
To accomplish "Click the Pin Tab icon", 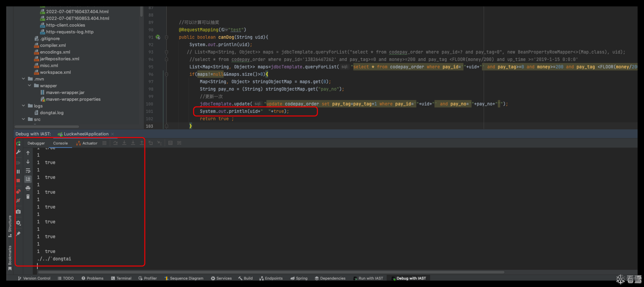I will pyautogui.click(x=18, y=234).
